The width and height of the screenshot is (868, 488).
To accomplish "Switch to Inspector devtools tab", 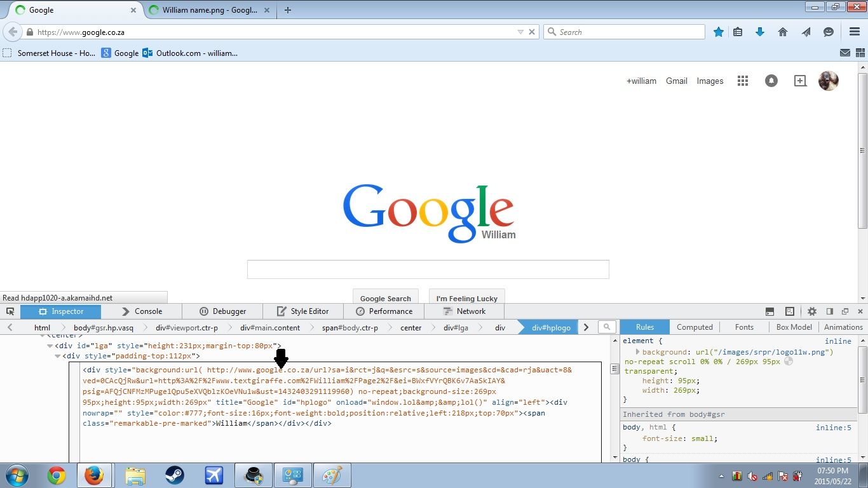I will [60, 311].
